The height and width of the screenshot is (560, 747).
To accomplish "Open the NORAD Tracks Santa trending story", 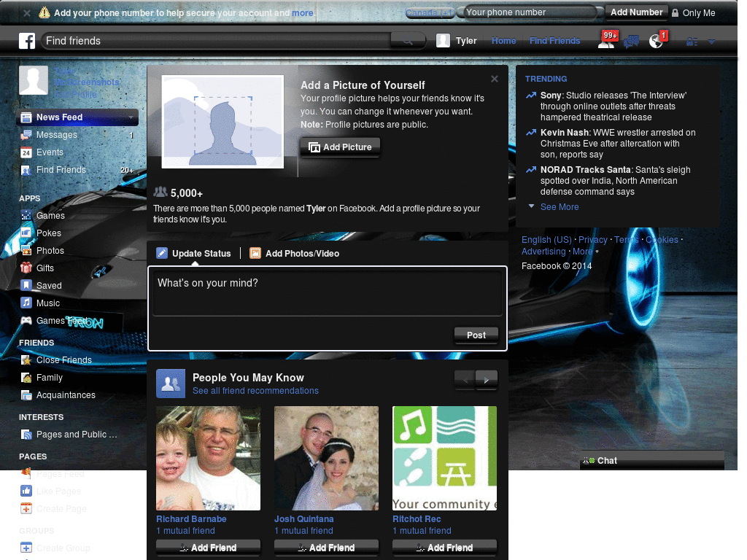I will coord(616,181).
